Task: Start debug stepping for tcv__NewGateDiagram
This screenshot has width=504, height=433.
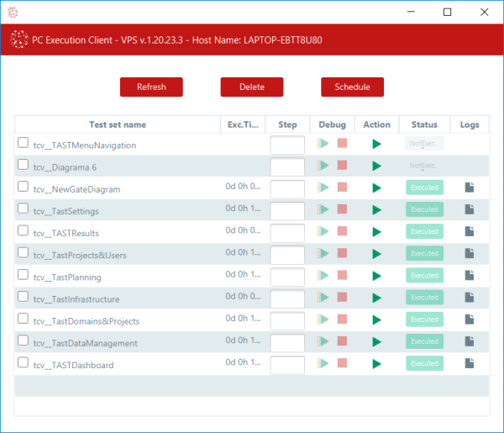Action: pyautogui.click(x=323, y=187)
